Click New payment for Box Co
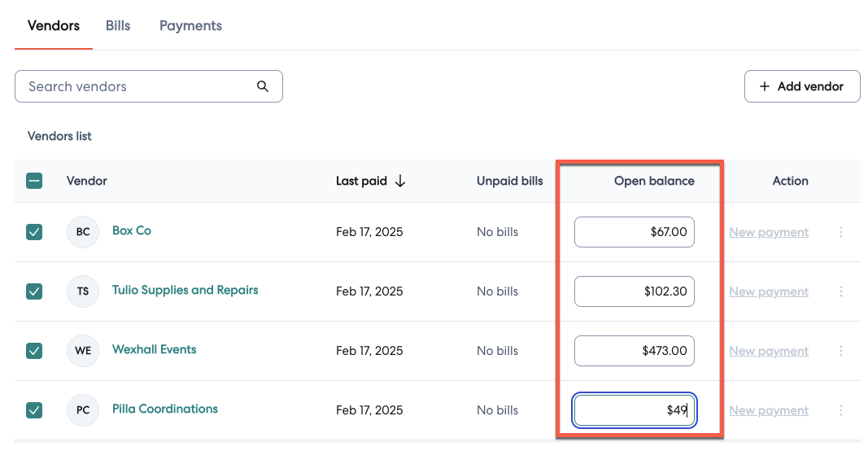The image size is (868, 451). (769, 232)
